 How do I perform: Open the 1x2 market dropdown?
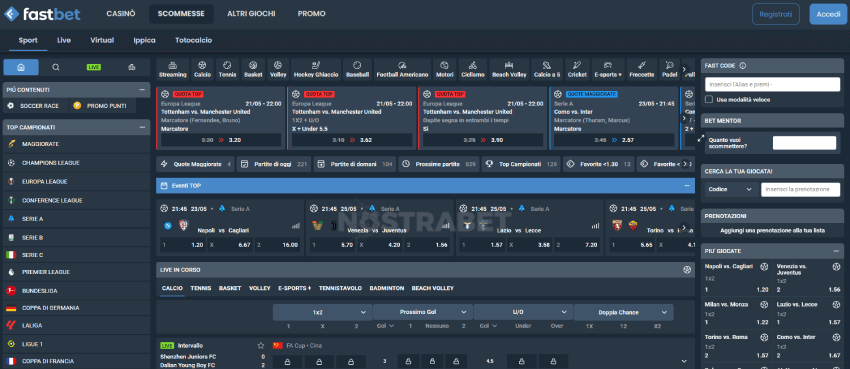point(322,312)
